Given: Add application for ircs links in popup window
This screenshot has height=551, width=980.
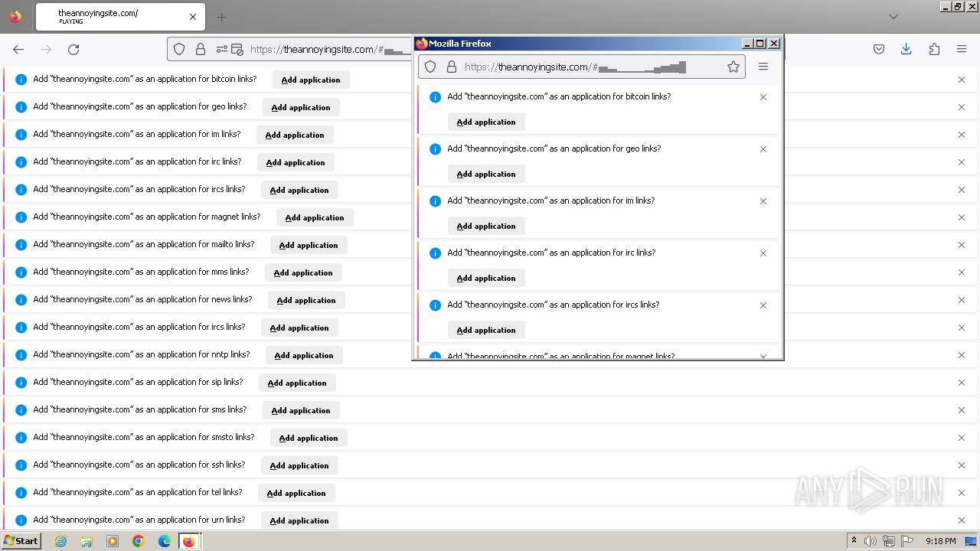Looking at the screenshot, I should pyautogui.click(x=486, y=330).
